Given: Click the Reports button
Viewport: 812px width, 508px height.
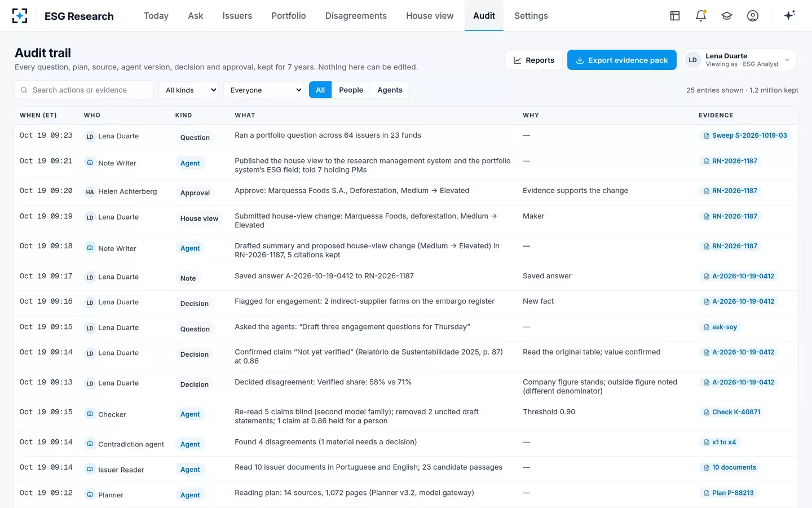Looking at the screenshot, I should 534,60.
